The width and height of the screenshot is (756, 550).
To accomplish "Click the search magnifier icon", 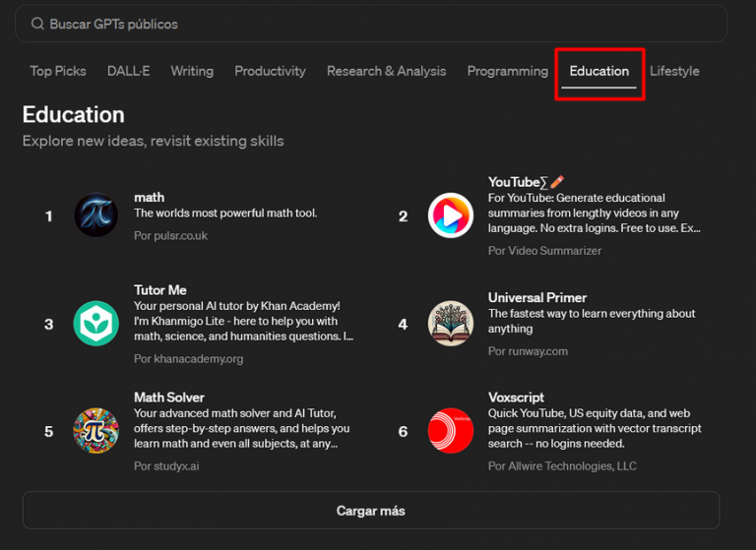I will tap(37, 24).
